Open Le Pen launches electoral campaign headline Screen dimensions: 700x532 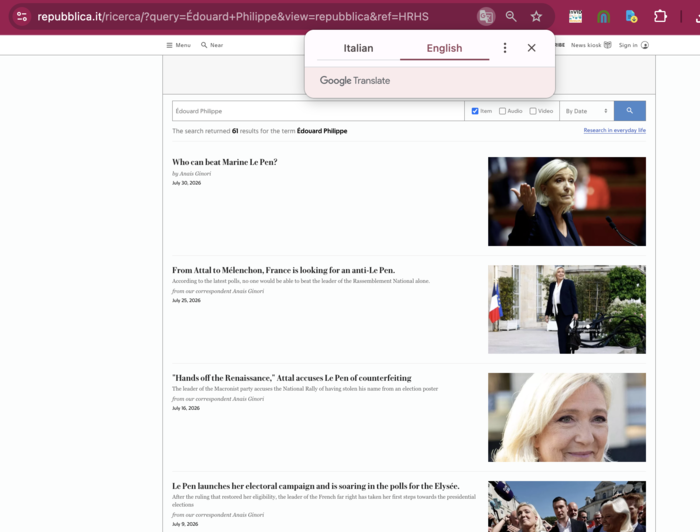point(316,486)
